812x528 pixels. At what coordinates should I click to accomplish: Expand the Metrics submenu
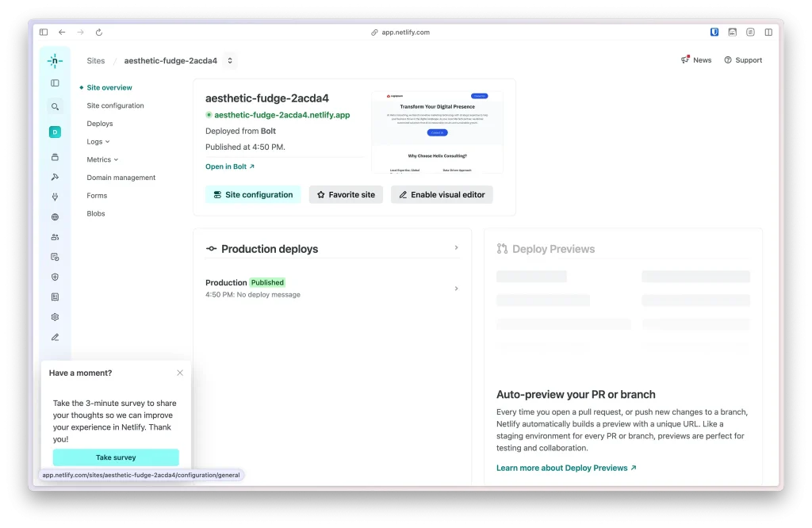click(102, 159)
